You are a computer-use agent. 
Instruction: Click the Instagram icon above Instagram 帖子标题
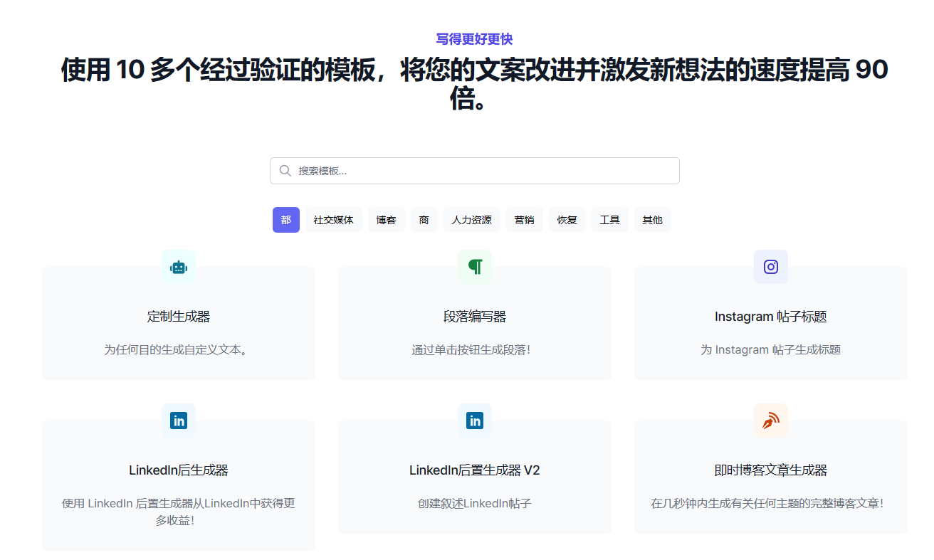click(x=771, y=267)
